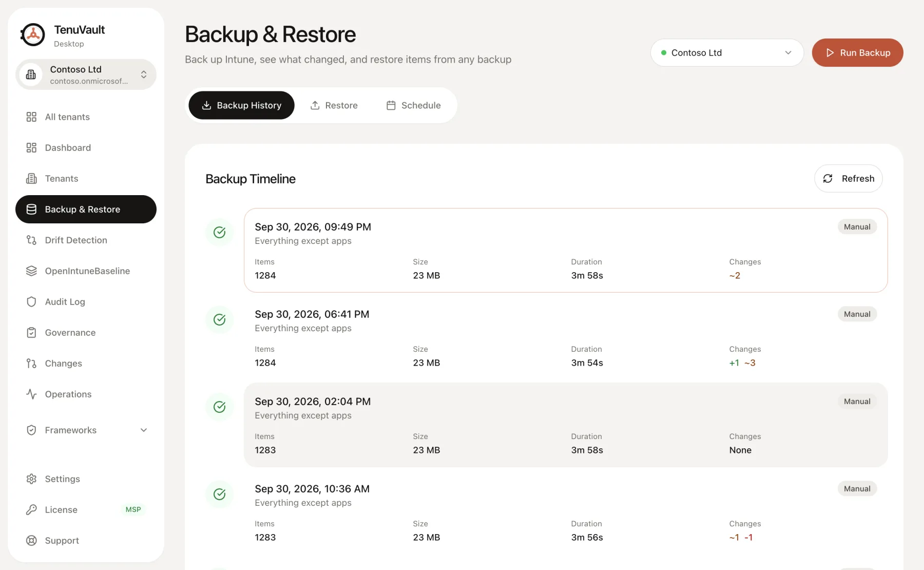Viewport: 924px width, 570px height.
Task: Click the 3m 56s duration value
Action: click(x=587, y=538)
